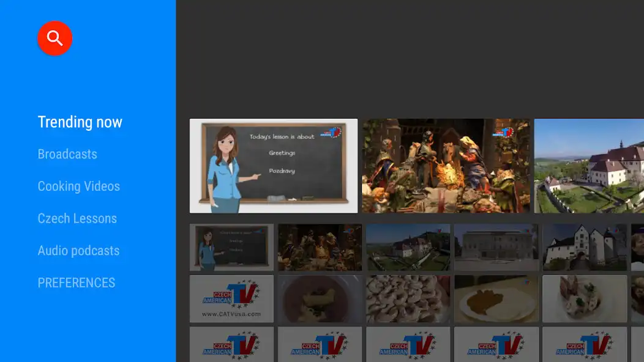View the "Audio podcasts" section
The width and height of the screenshot is (644, 362).
[x=78, y=251]
